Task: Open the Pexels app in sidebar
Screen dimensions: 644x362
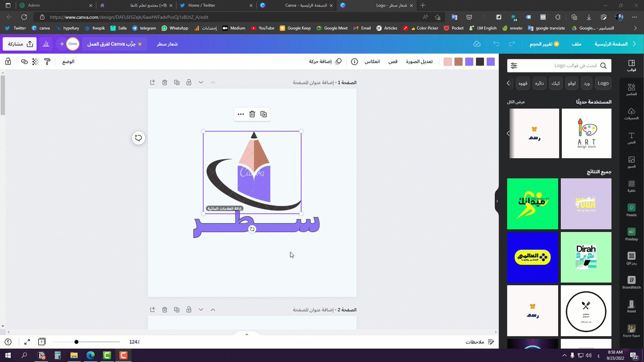Action: tap(631, 210)
